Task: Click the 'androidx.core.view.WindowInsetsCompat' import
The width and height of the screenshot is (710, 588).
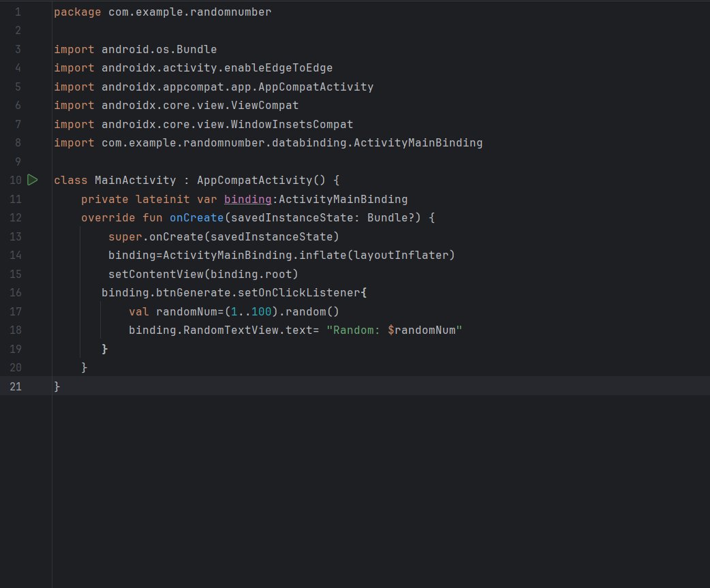Action: [x=228, y=125]
